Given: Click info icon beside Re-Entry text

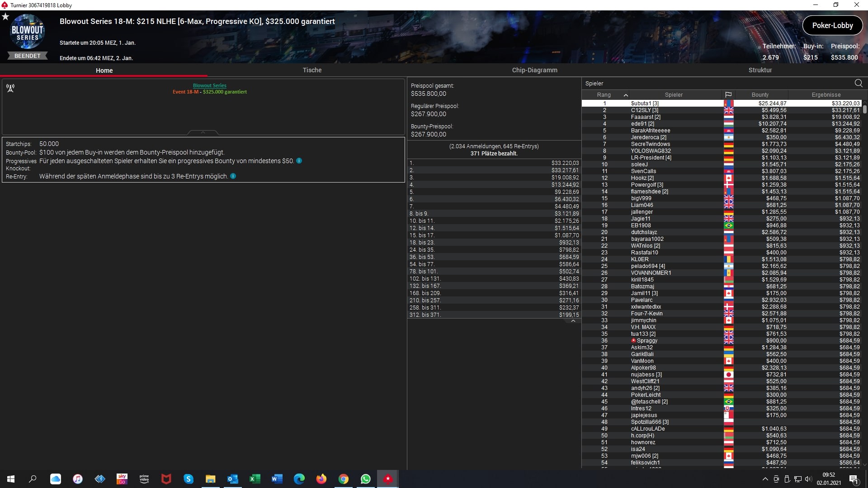Looking at the screenshot, I should (x=233, y=176).
